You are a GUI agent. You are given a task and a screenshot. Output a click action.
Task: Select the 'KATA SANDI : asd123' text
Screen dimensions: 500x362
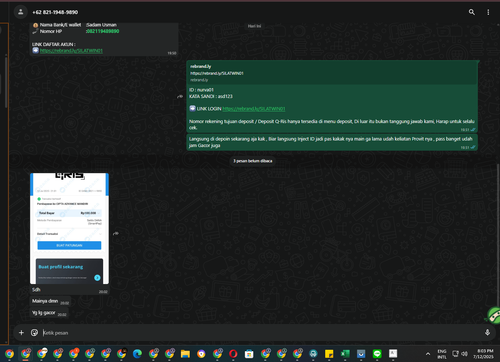point(211,96)
